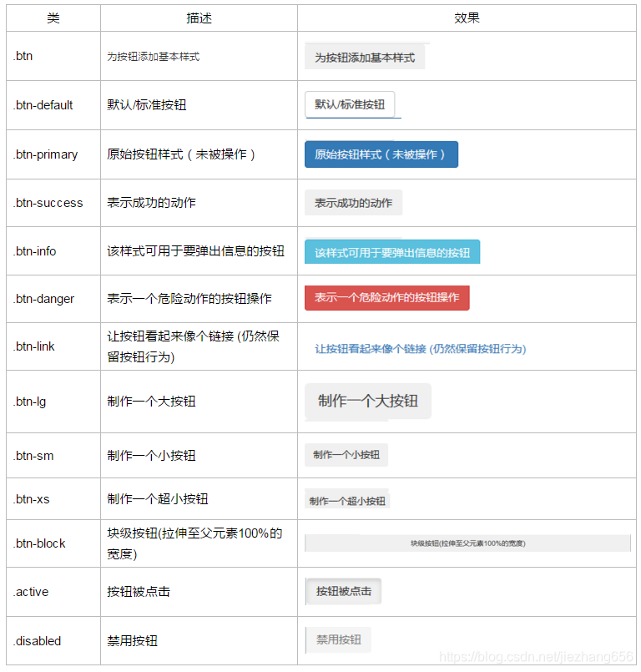Select description 表示成功的动作 in middle column
Image resolution: width=641 pixels, height=672 pixels.
click(x=151, y=202)
